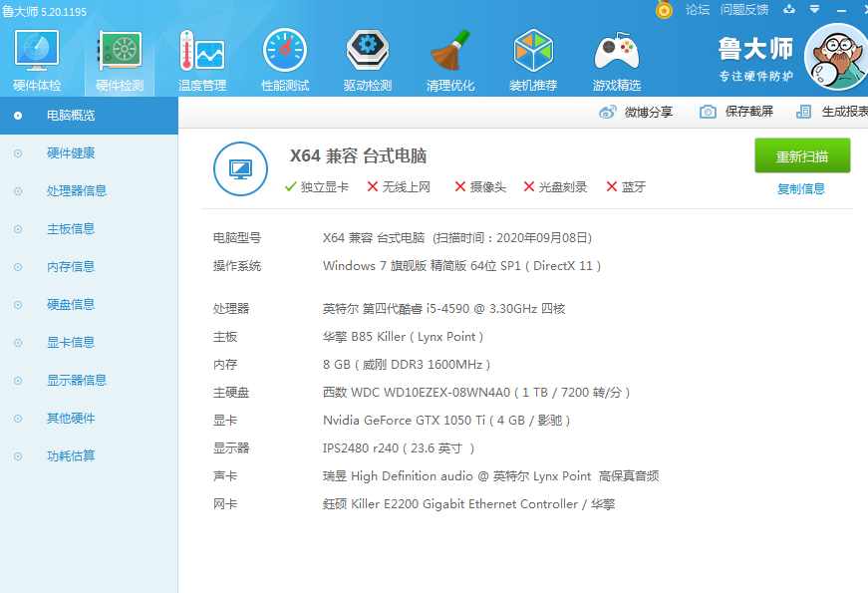Click the gold medal icon in title bar
Viewport: 868px width, 593px height.
coord(664,10)
